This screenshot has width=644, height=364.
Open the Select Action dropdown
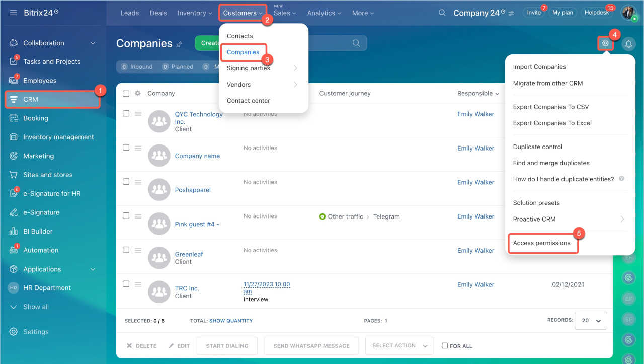click(x=399, y=346)
